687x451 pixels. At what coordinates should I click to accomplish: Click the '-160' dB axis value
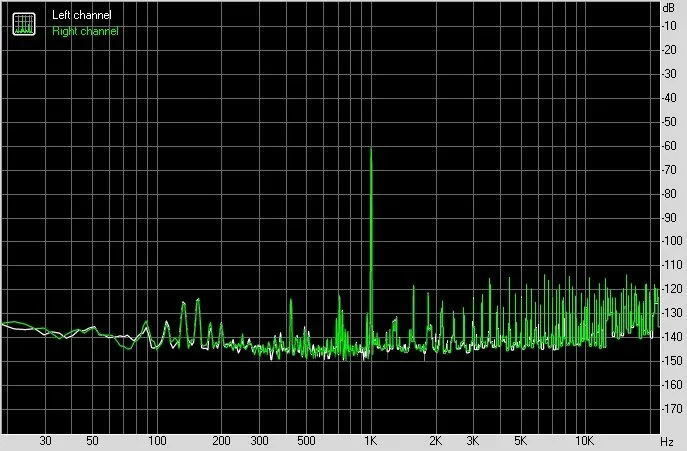click(672, 385)
